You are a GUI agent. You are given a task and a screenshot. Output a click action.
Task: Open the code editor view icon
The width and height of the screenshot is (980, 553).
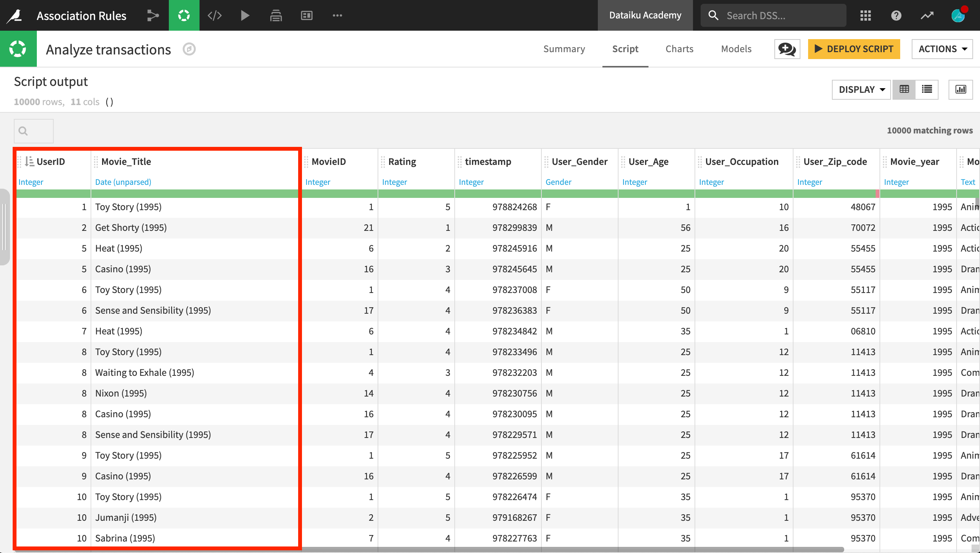tap(214, 15)
